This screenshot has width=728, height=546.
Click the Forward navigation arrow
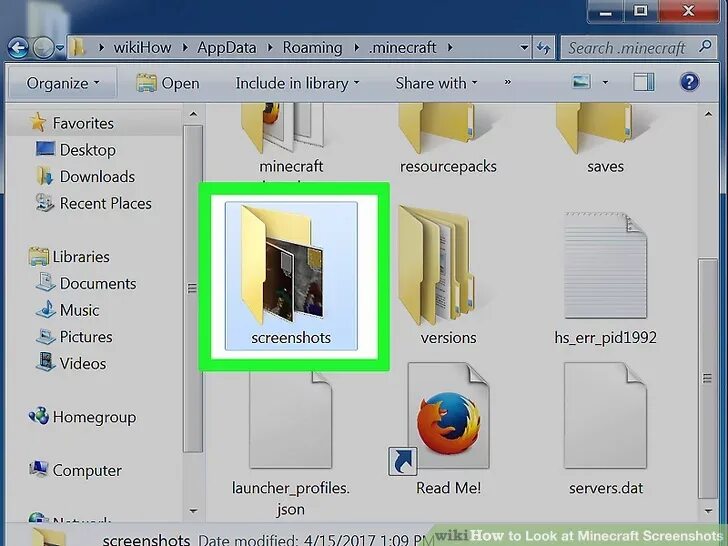click(x=43, y=47)
